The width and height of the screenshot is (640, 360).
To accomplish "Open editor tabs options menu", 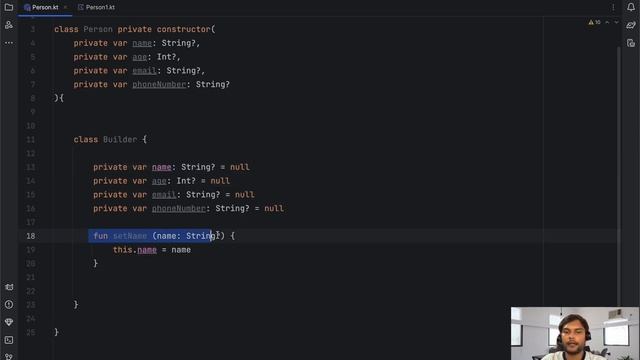I will pyautogui.click(x=613, y=7).
